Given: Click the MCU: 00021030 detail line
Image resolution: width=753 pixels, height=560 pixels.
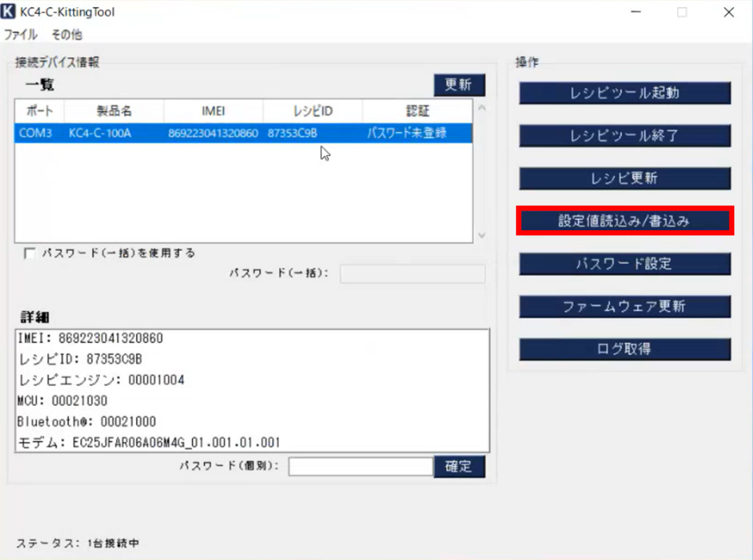Looking at the screenshot, I should point(63,401).
